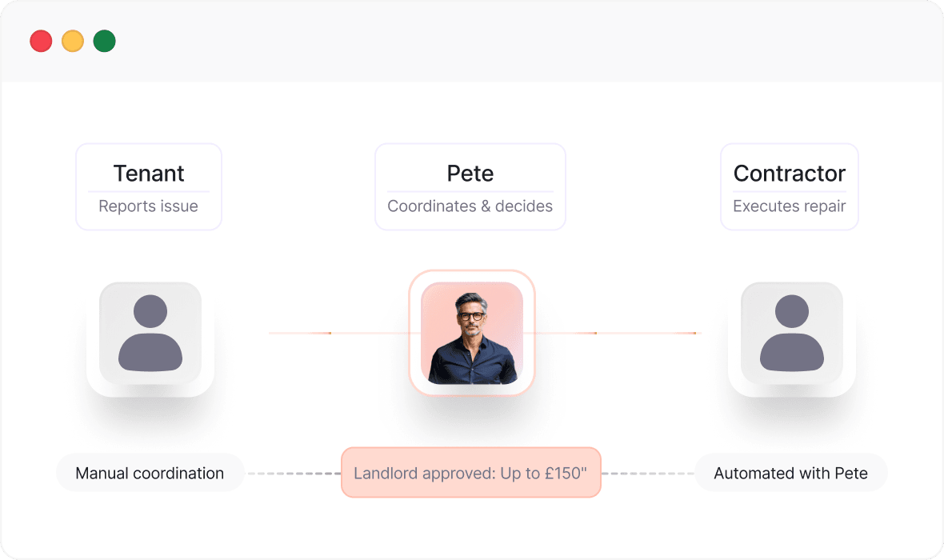Choose the "Automated with Pete" pill
944x560 pixels.
(x=790, y=473)
